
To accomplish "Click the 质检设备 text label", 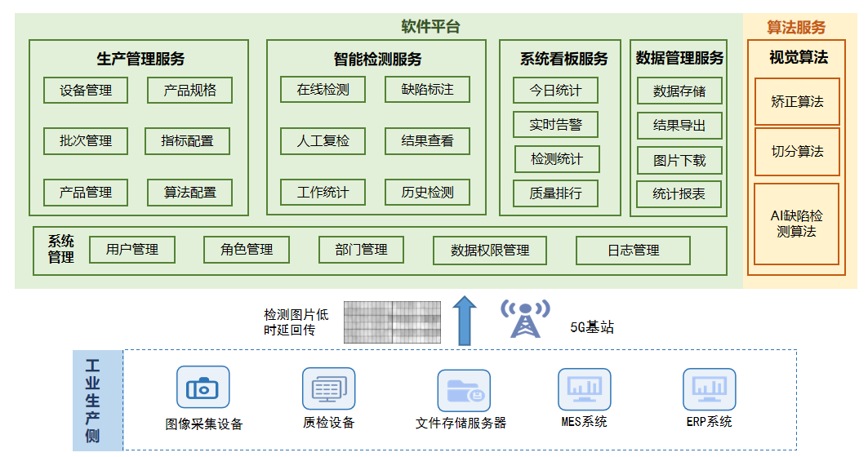I will click(x=329, y=423).
